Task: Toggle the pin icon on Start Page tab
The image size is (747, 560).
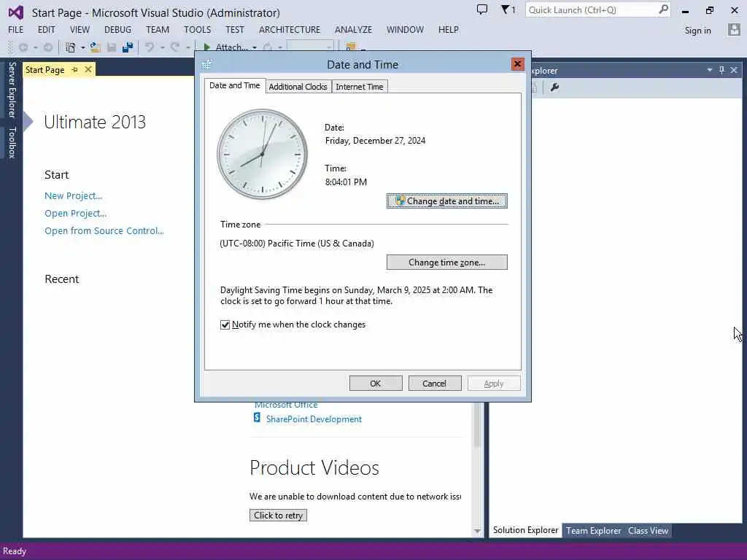Action: click(75, 69)
